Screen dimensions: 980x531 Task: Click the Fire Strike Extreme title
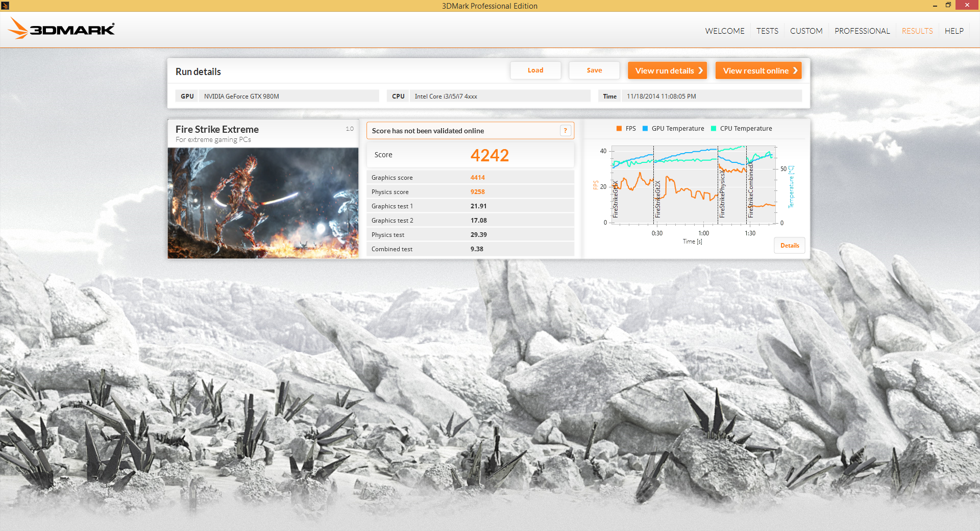pos(217,129)
